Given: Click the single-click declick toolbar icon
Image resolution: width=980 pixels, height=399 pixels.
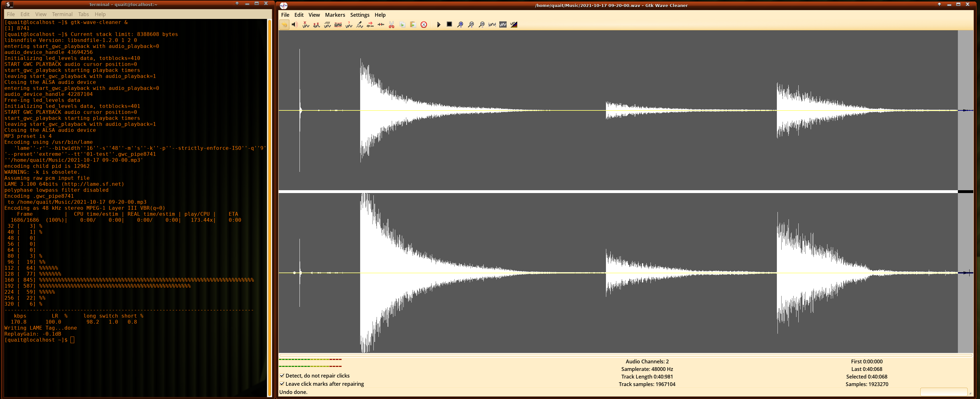Looking at the screenshot, I should coord(305,25).
